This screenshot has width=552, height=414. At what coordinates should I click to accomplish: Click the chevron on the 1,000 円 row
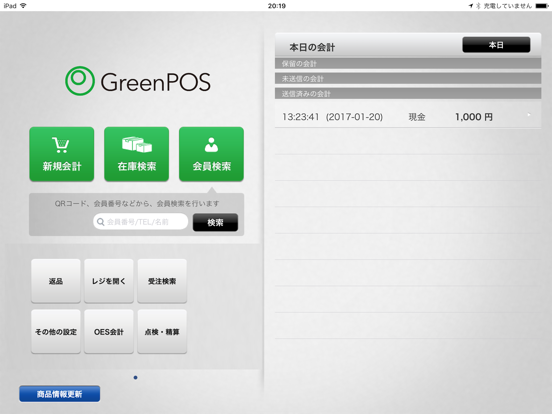tap(529, 115)
